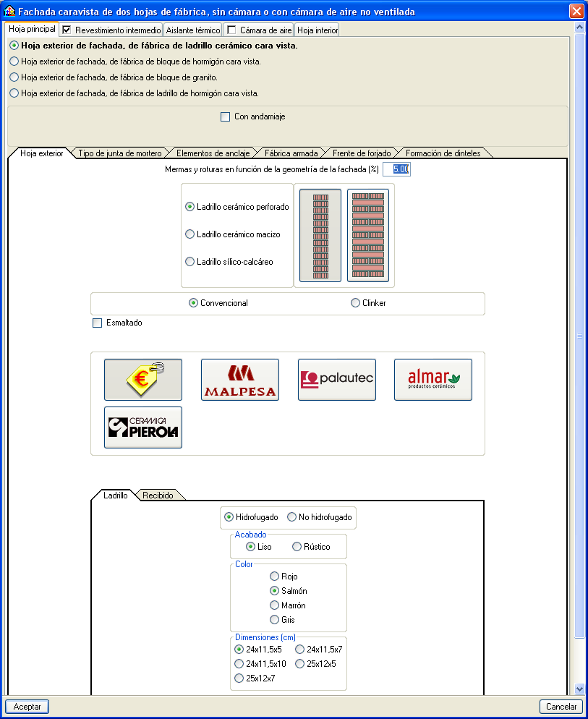
Task: Select dimensions 24x11,5x5
Action: pos(257,650)
